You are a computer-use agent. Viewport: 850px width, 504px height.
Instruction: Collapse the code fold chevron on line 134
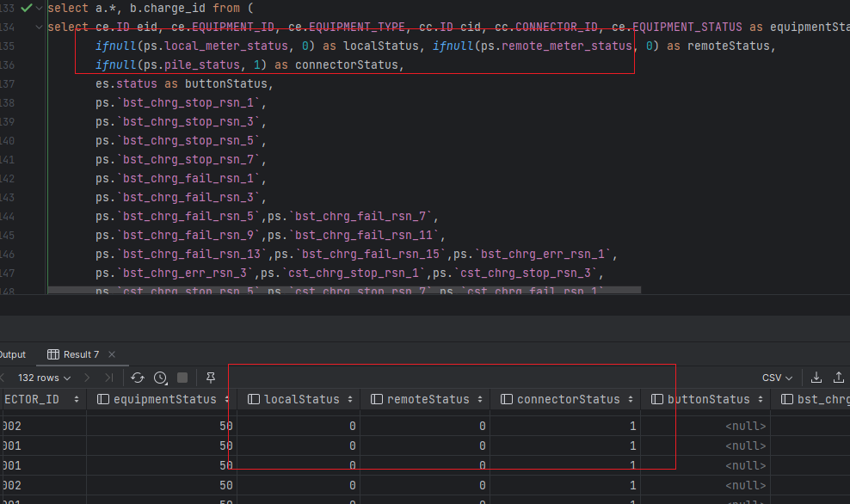point(39,28)
